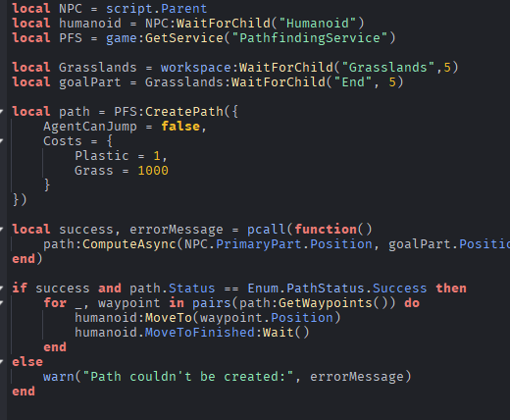Place cursor on "PathfindingService" string
The width and height of the screenshot is (510, 420).
click(x=310, y=38)
